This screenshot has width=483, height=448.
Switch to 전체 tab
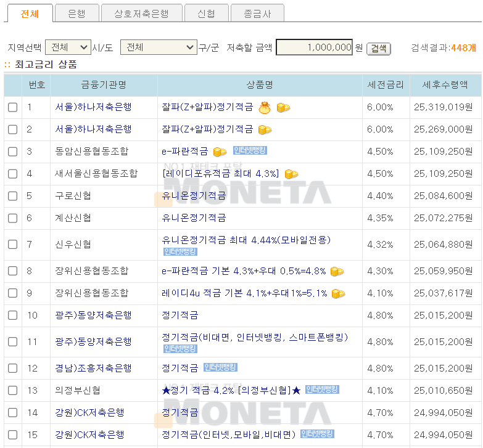pos(30,14)
